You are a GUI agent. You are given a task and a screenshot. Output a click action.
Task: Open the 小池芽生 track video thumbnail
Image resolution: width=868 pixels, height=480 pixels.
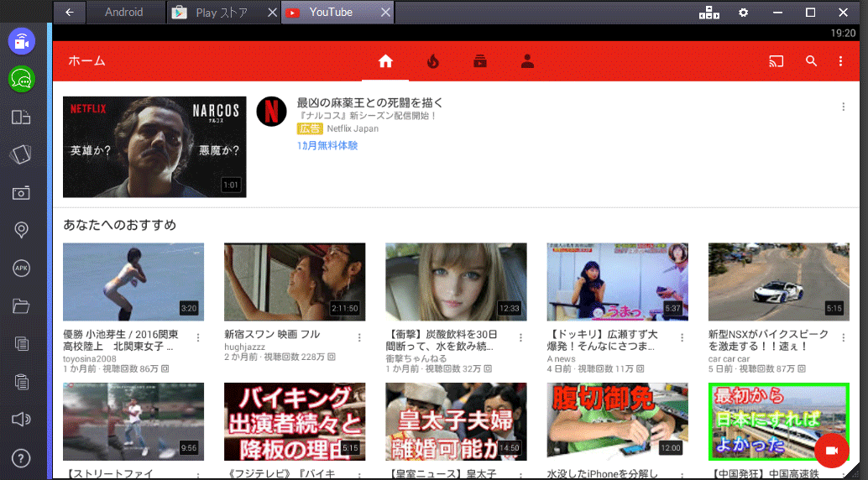(133, 282)
